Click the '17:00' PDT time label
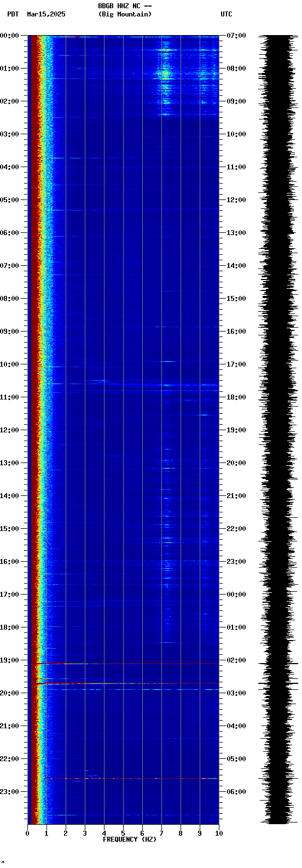302x868 pixels. tap(9, 595)
